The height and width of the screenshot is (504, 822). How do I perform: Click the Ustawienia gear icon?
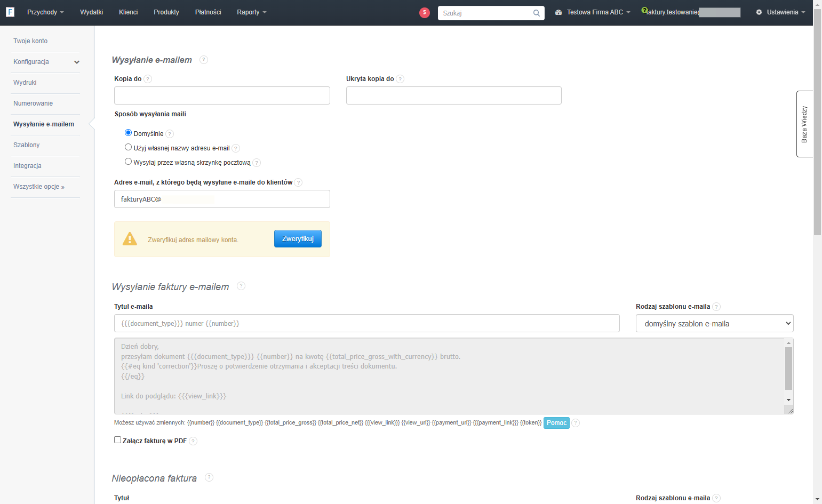(759, 12)
